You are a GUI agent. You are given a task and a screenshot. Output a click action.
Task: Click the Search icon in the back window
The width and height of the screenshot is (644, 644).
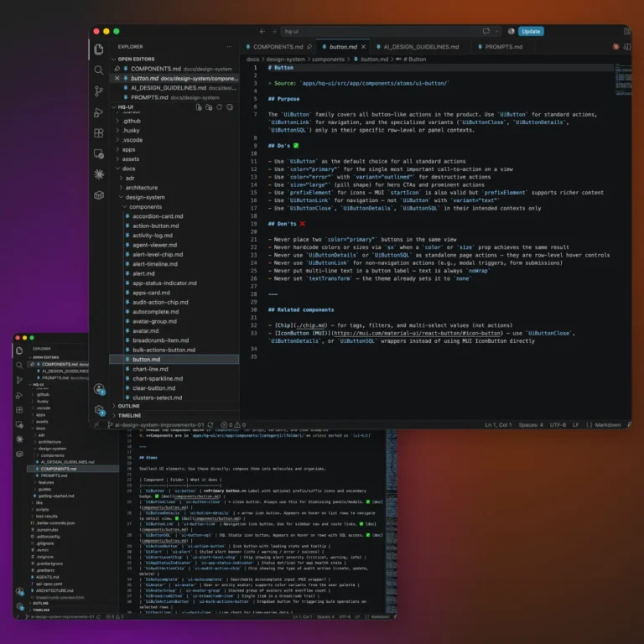click(x=19, y=365)
